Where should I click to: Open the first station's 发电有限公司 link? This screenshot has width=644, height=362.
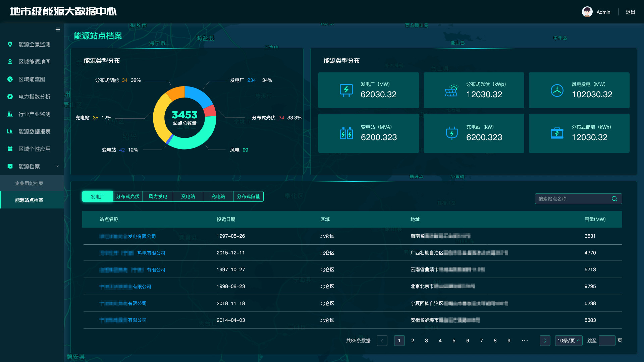(x=142, y=236)
